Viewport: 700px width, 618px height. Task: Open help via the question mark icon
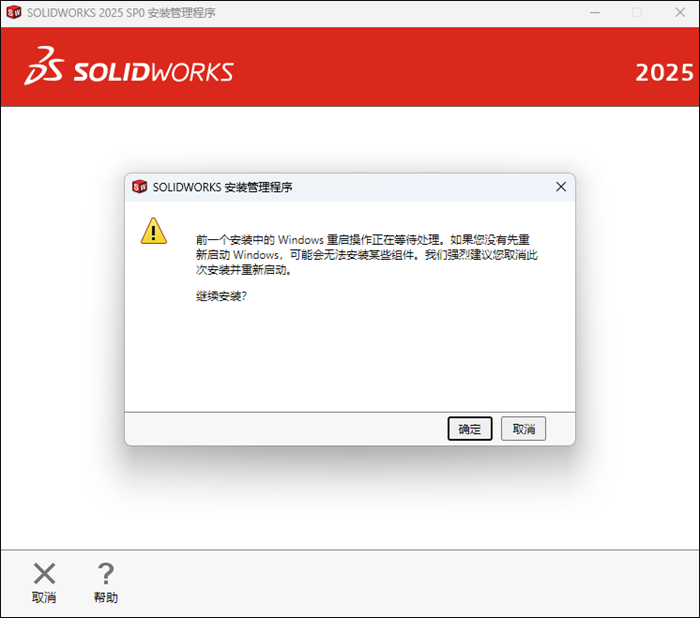tap(106, 573)
